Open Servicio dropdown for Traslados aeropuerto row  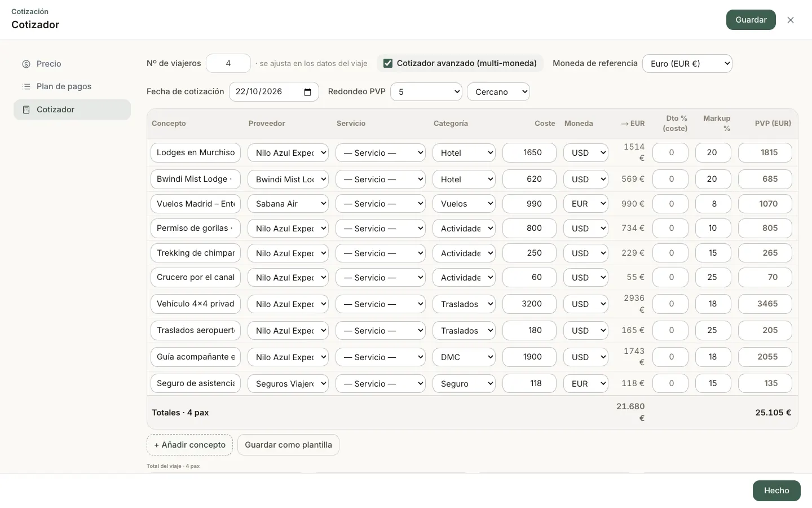coord(381,331)
